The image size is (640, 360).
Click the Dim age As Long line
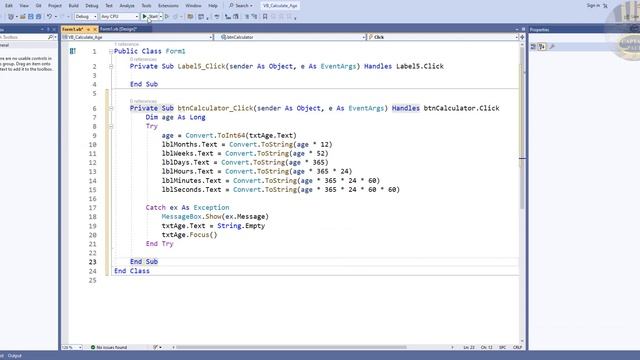176,117
